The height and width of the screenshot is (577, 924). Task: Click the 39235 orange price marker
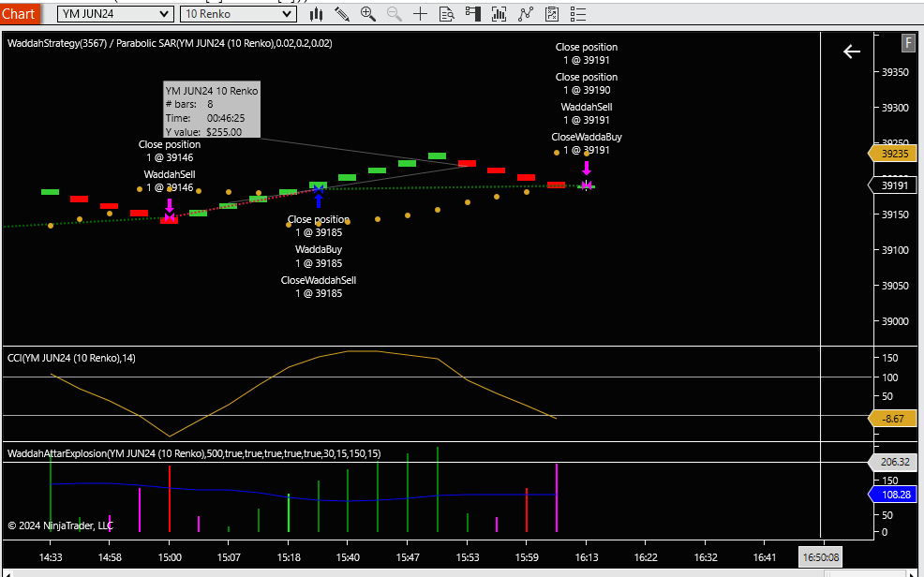(x=896, y=154)
